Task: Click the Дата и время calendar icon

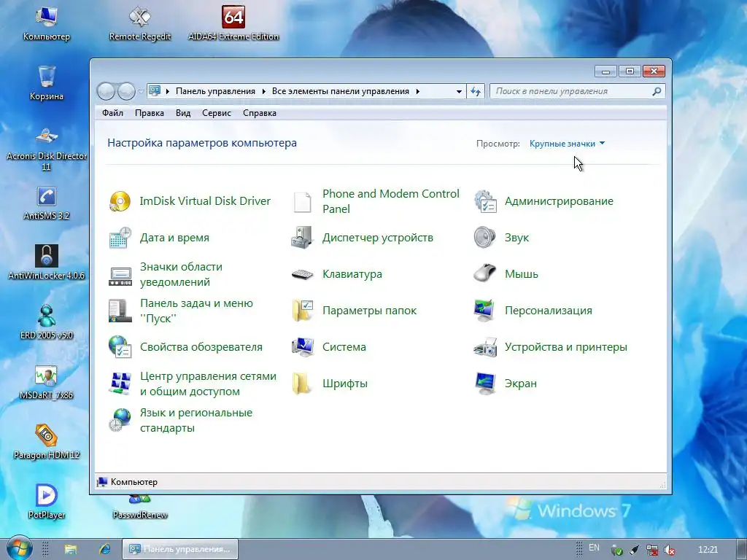Action: (120, 238)
